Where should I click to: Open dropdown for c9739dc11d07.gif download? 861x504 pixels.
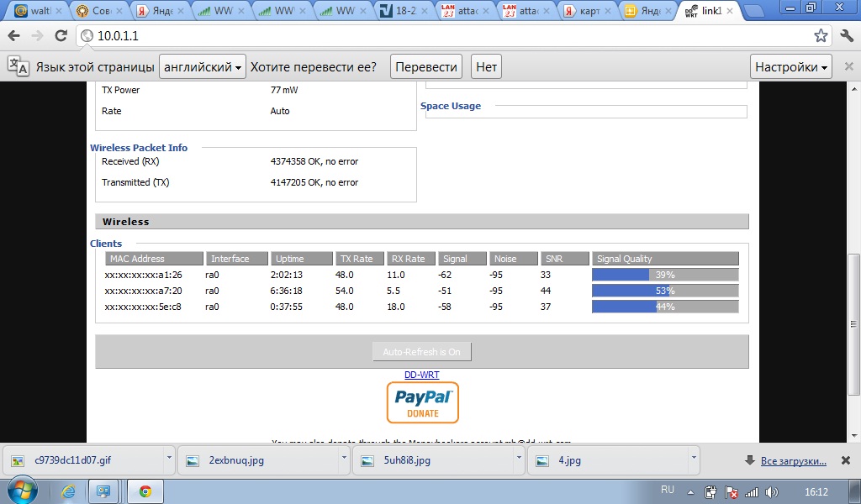tap(169, 457)
